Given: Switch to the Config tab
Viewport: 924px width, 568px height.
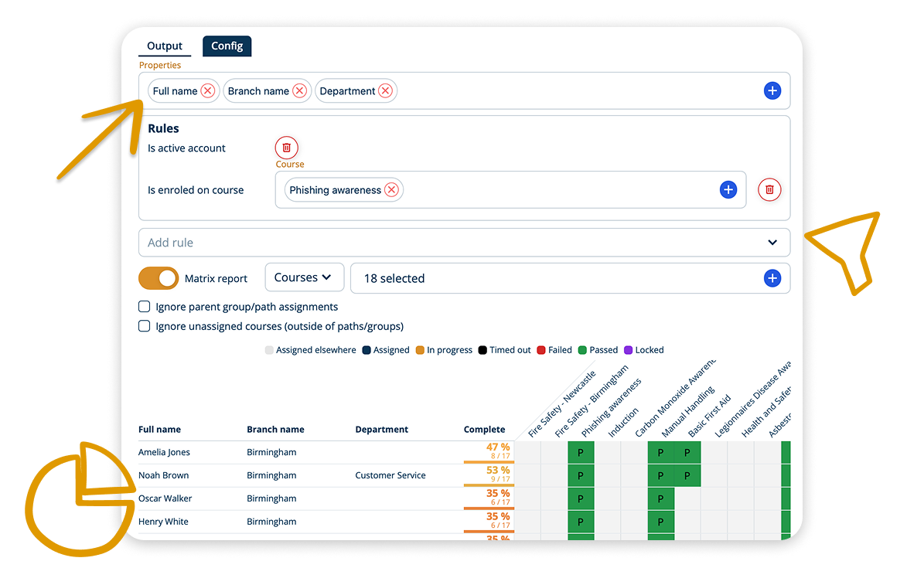Looking at the screenshot, I should click(227, 46).
